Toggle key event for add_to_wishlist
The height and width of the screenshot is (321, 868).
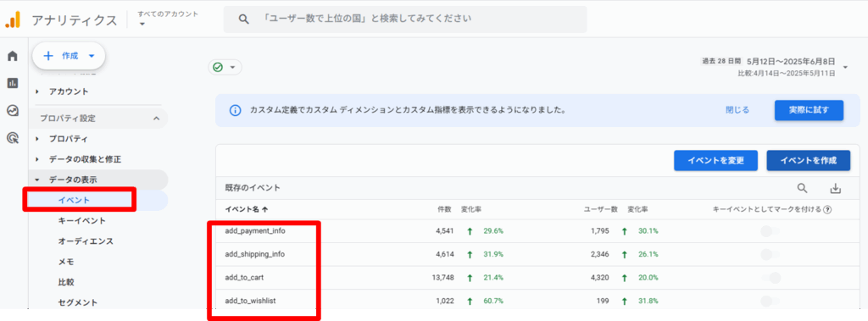[770, 301]
